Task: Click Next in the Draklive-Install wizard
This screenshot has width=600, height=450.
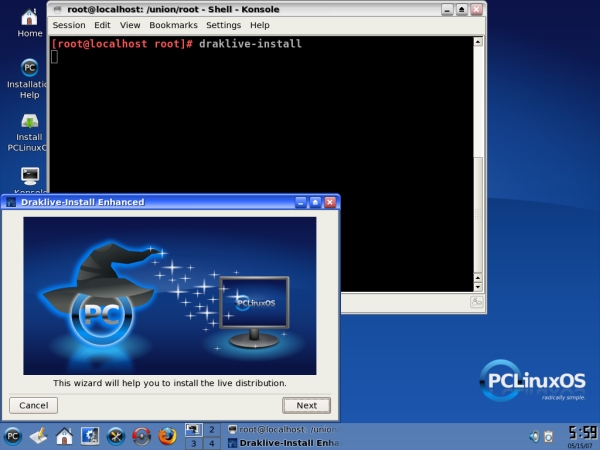Action: pyautogui.click(x=307, y=405)
